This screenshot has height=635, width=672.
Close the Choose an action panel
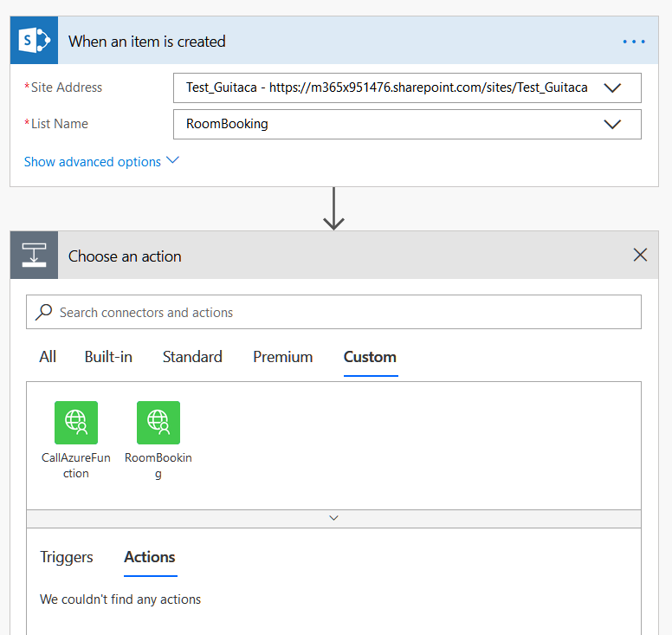pos(640,255)
